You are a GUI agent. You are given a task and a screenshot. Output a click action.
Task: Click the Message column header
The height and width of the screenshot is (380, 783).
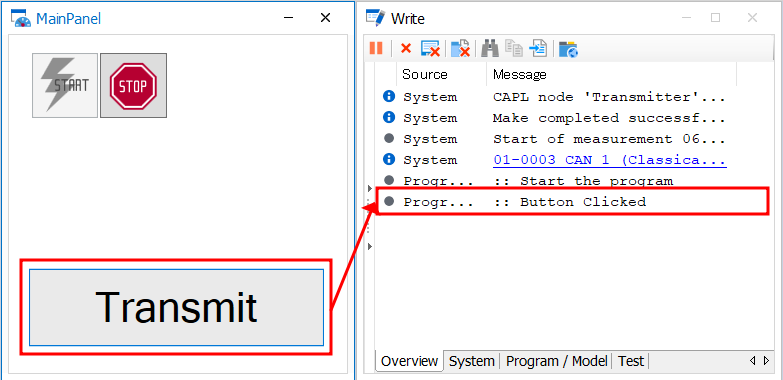612,74
